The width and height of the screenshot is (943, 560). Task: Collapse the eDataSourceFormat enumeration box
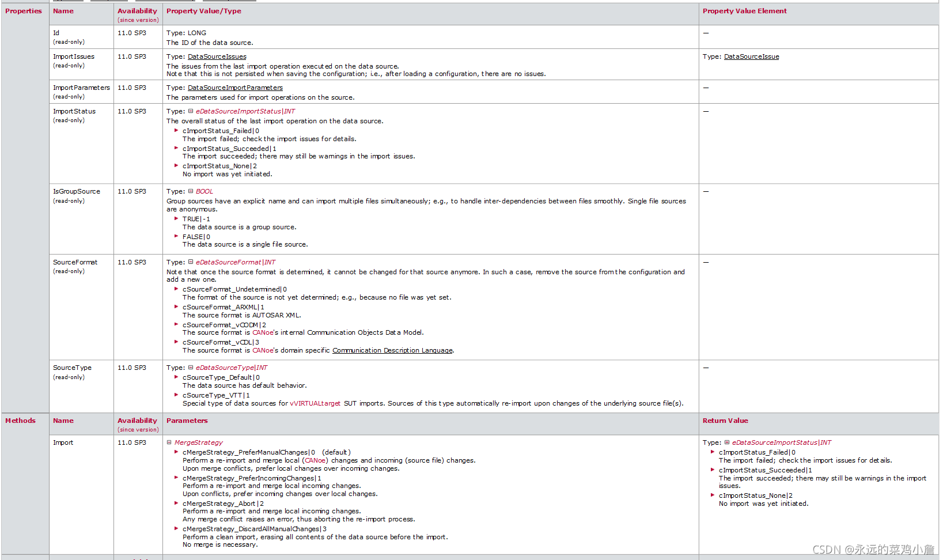pos(191,262)
